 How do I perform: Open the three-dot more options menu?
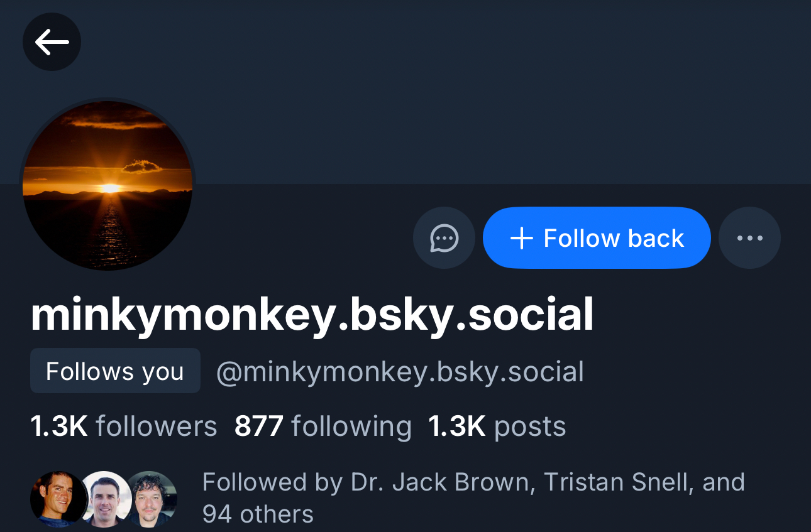click(x=749, y=238)
